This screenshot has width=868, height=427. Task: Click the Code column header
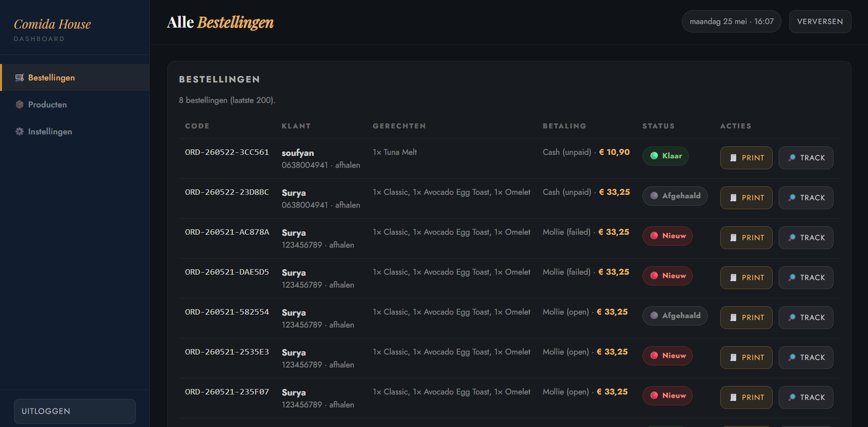click(x=197, y=126)
